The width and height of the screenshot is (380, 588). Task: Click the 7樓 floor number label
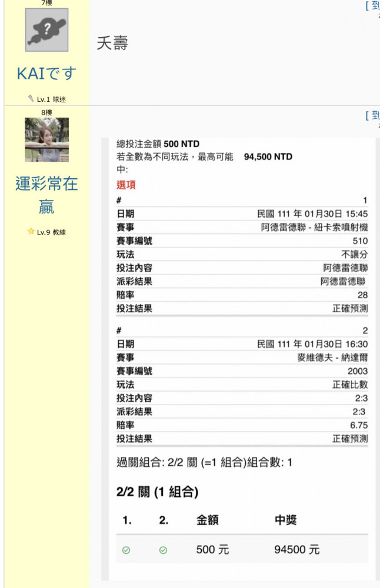coord(46,3)
